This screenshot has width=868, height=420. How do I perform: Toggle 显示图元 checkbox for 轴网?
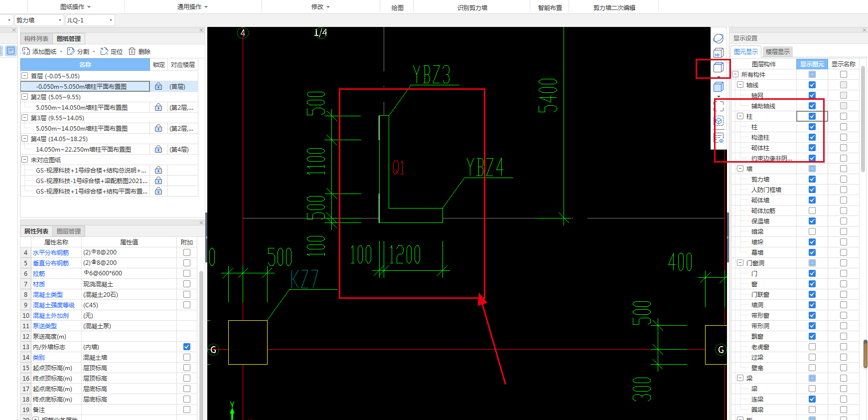812,95
